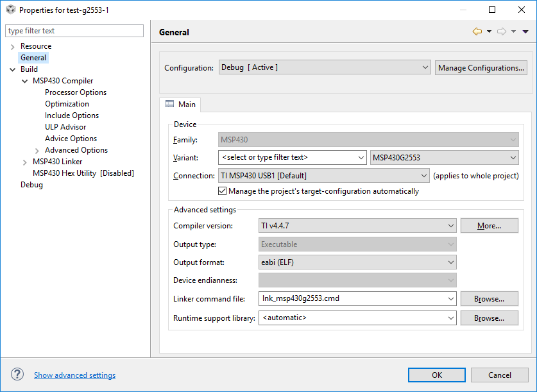Disable automatic target-configuration management
The width and height of the screenshot is (537, 392).
222,191
